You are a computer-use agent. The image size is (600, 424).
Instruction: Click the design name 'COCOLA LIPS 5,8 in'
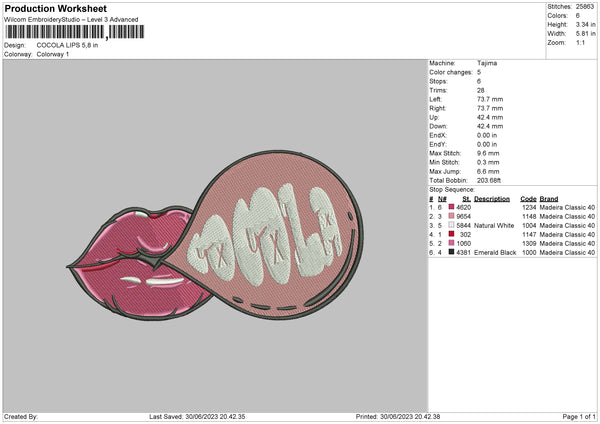67,45
